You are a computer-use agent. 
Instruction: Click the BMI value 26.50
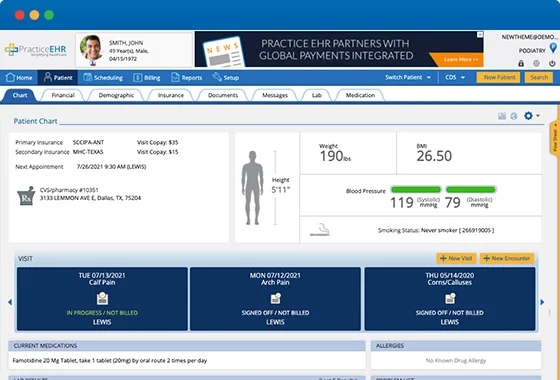434,156
